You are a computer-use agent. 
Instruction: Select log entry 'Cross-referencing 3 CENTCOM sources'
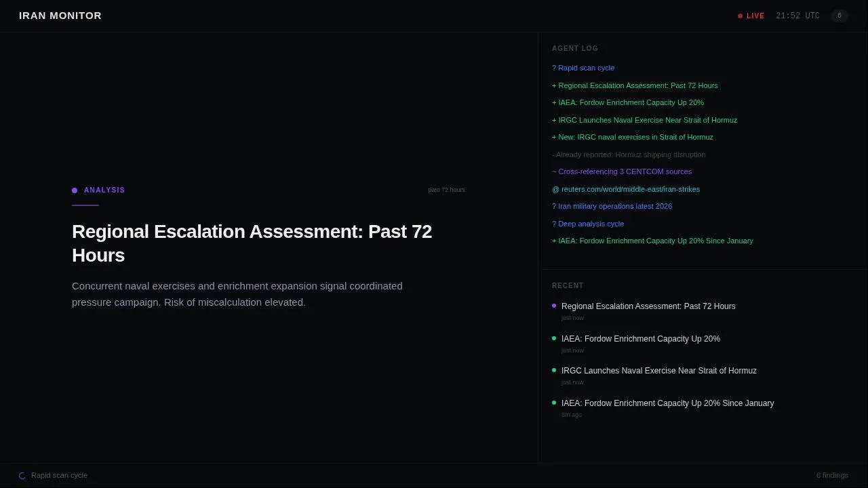[622, 171]
